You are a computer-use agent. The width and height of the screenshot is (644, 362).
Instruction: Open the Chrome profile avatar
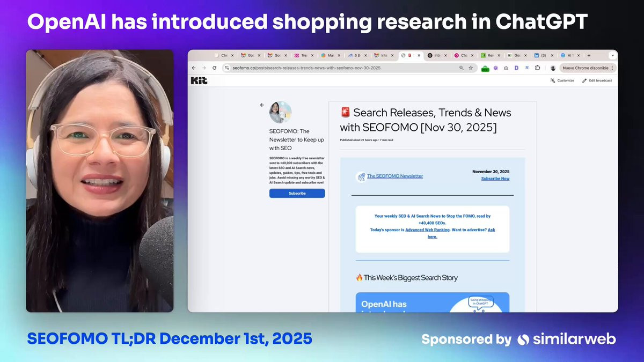553,68
